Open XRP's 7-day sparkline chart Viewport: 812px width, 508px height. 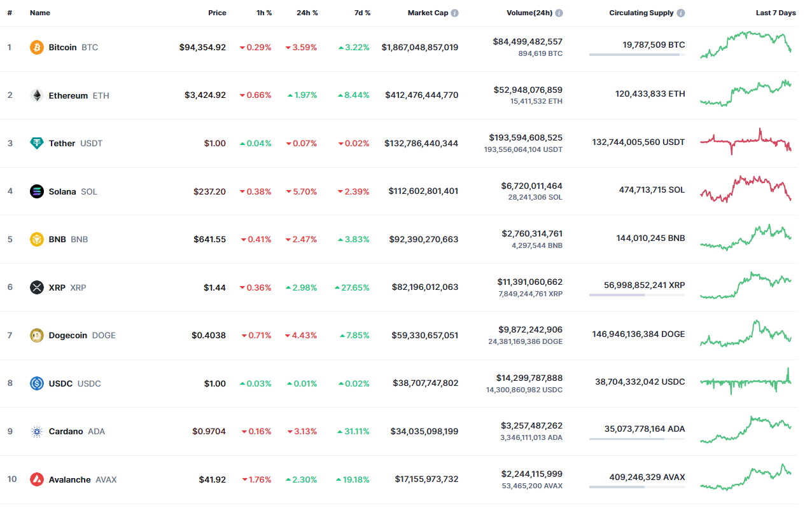[x=746, y=285]
